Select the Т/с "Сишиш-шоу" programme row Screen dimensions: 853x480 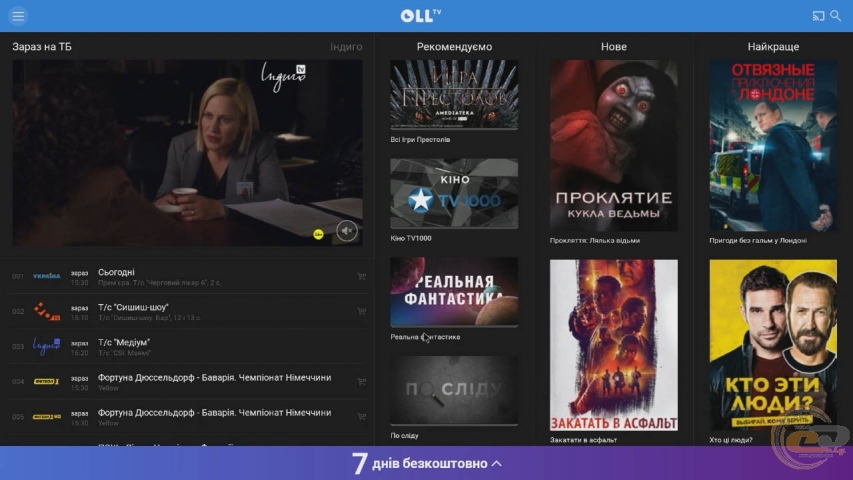[187, 311]
